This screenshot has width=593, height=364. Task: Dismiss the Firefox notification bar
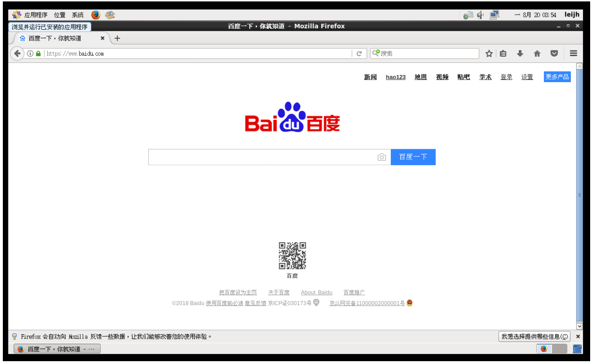[x=577, y=337]
